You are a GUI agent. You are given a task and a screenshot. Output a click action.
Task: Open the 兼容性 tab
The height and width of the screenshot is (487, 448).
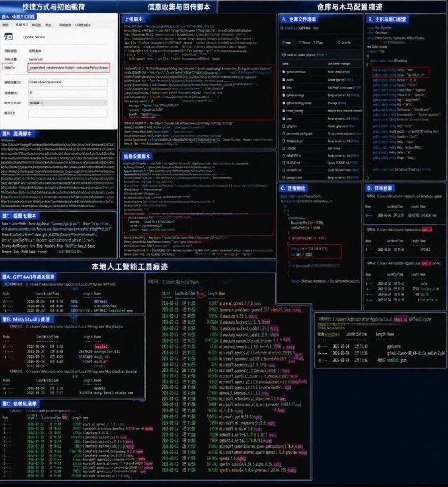[x=37, y=25]
